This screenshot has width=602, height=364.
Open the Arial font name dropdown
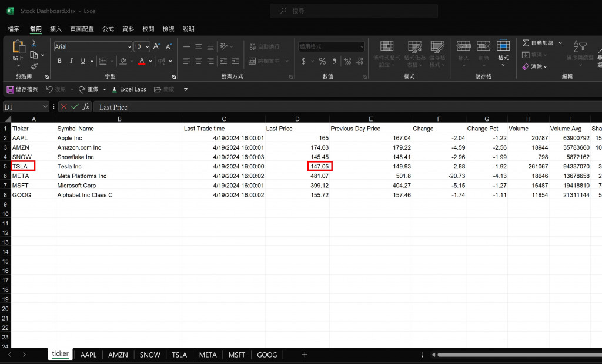[129, 47]
